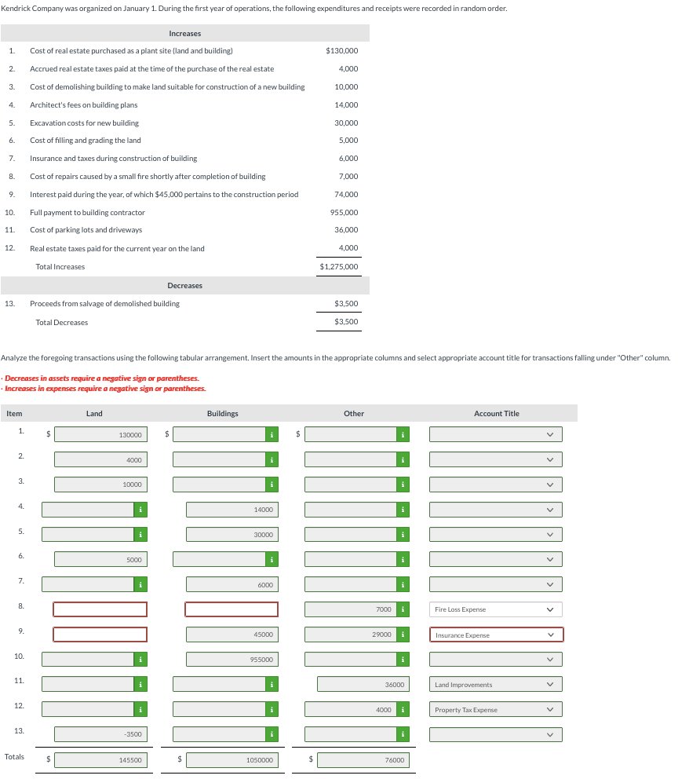This screenshot has width=700, height=779.
Task: Click the Decreases section header
Action: pyautogui.click(x=184, y=286)
